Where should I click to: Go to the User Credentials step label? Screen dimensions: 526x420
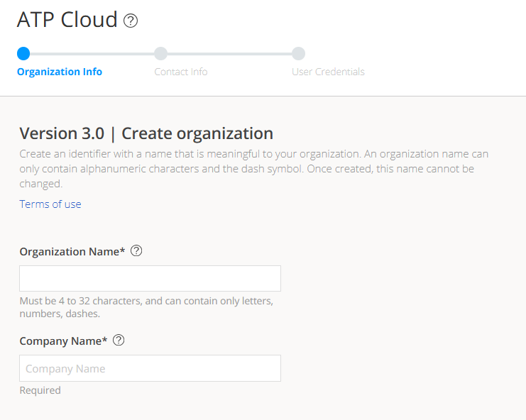pos(328,72)
